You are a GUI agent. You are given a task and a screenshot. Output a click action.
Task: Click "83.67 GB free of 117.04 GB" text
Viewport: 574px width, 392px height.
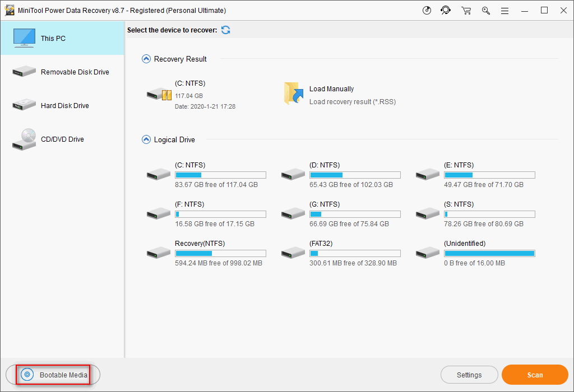pyautogui.click(x=216, y=185)
